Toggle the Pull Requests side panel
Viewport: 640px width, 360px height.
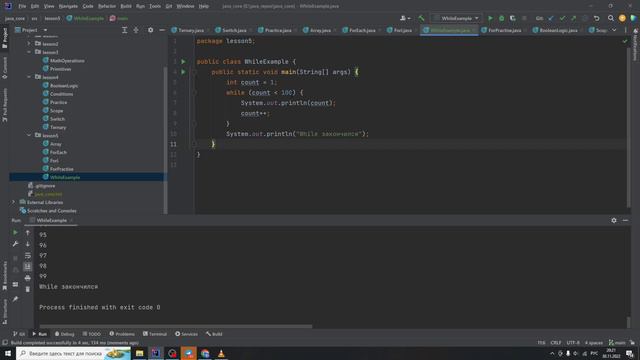coord(4,104)
